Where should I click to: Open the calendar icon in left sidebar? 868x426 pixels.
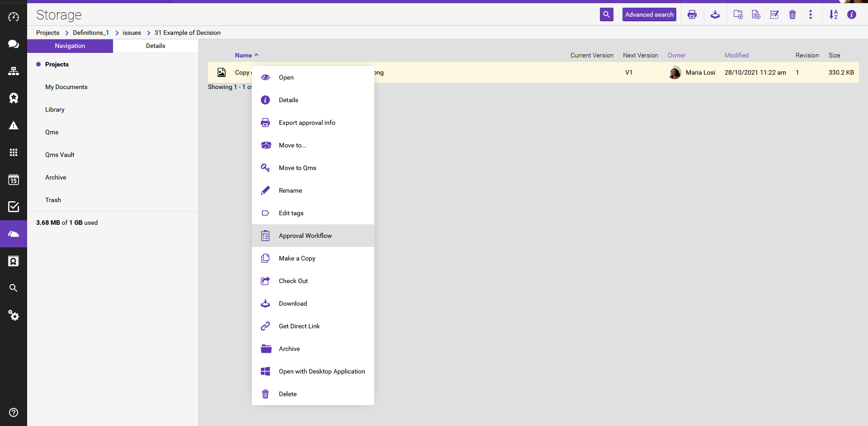click(14, 180)
